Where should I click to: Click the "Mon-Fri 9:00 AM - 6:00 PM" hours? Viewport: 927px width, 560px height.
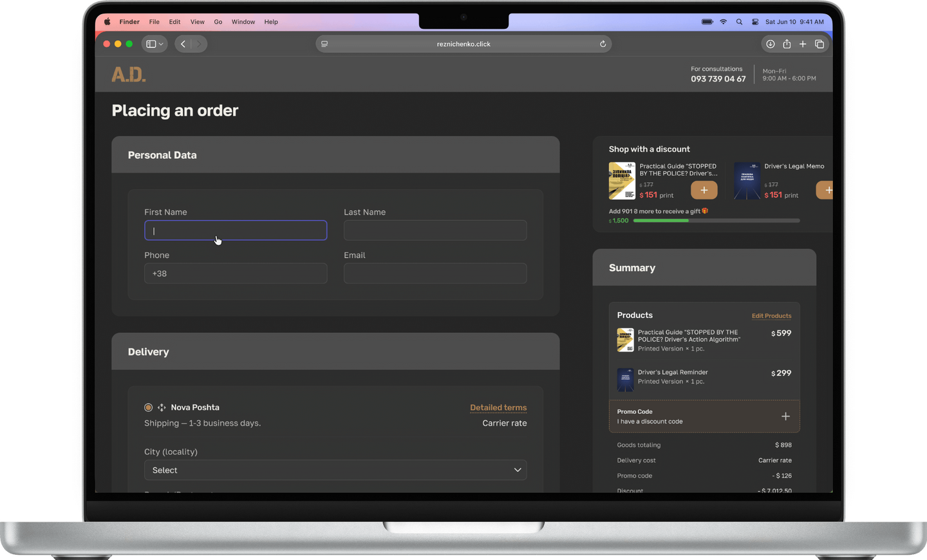coord(789,75)
